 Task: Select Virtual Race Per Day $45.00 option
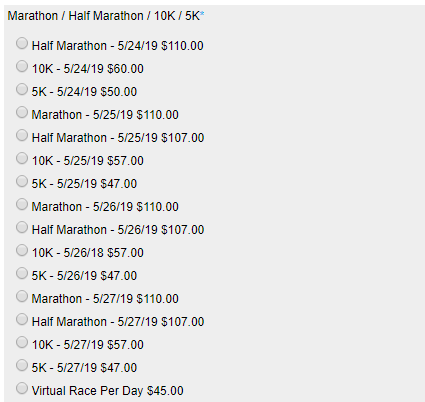tap(22, 388)
